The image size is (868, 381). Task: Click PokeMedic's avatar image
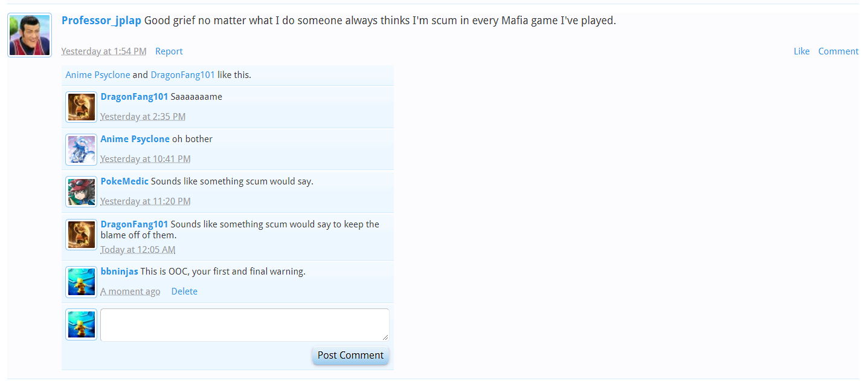pyautogui.click(x=81, y=192)
